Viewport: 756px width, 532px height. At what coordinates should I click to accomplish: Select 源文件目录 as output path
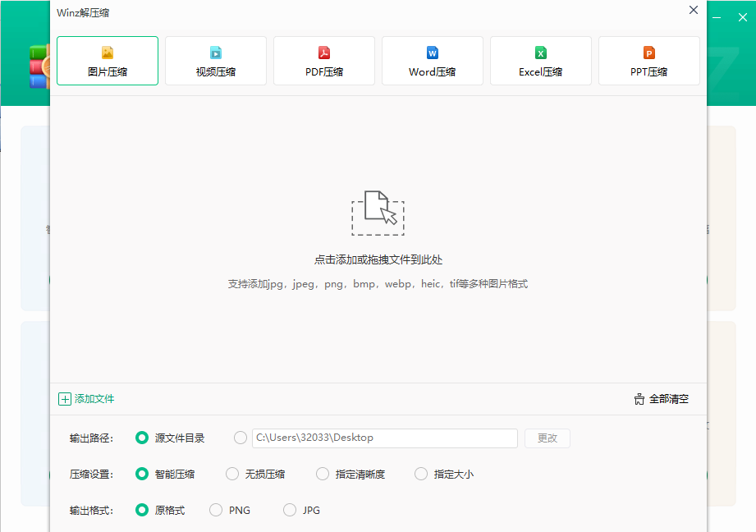[141, 438]
